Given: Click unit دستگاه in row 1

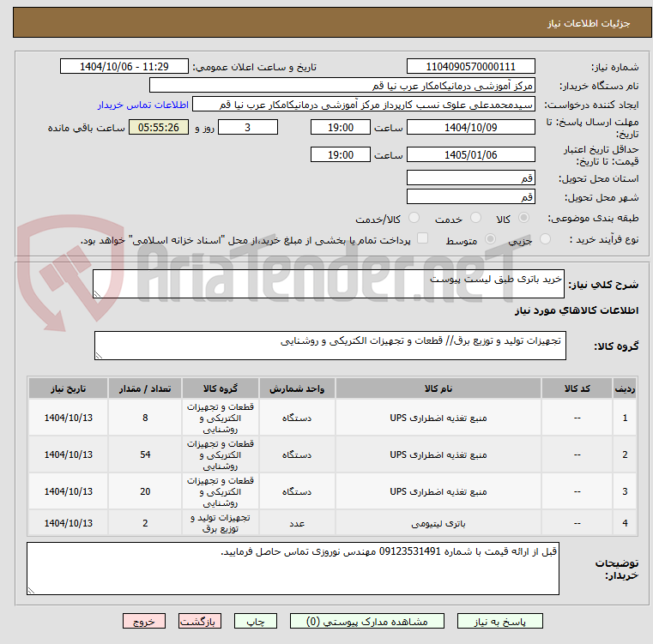Looking at the screenshot, I should click(x=297, y=418).
